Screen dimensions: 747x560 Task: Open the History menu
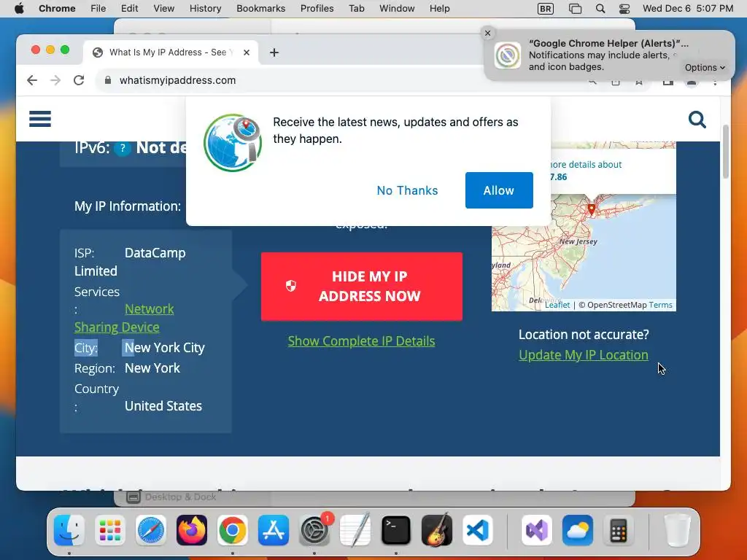(205, 9)
